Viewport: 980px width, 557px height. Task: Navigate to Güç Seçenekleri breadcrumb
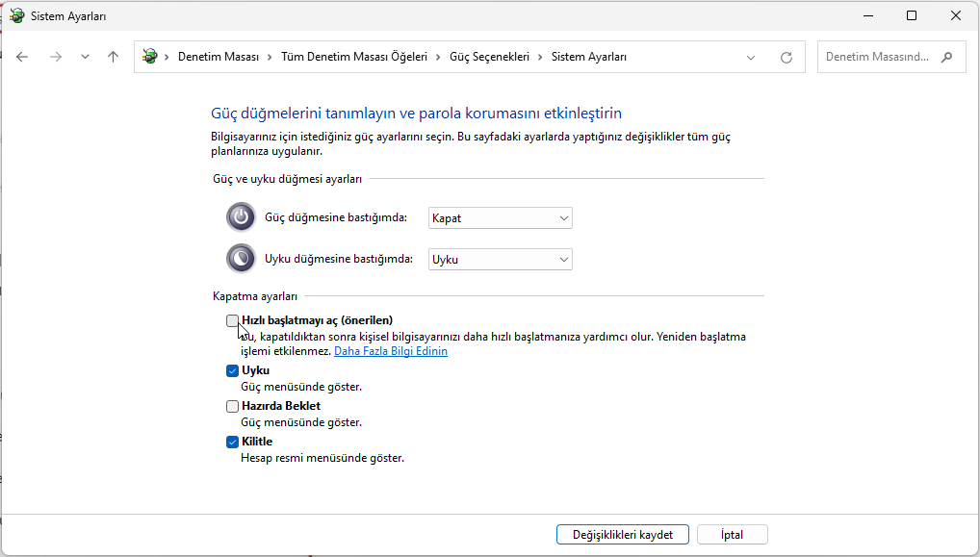[x=489, y=57]
